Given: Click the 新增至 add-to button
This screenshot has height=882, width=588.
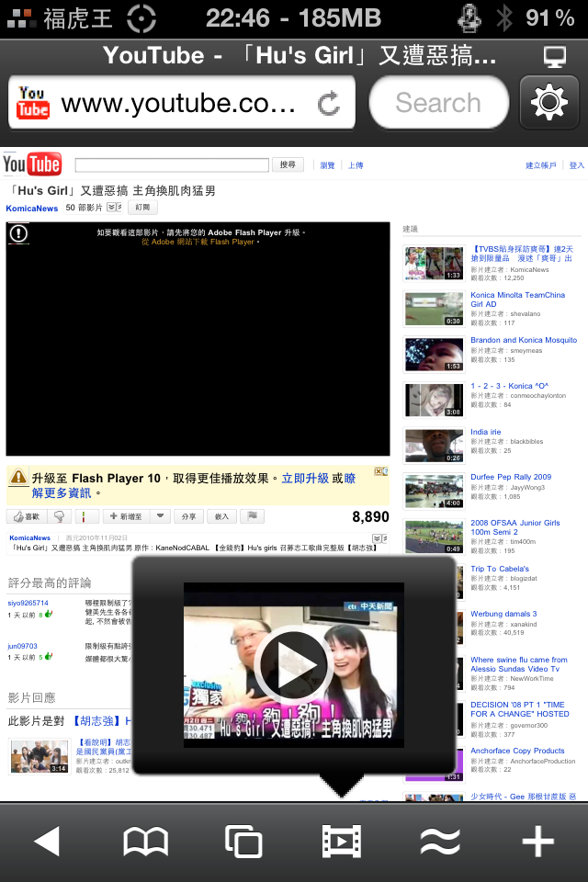Looking at the screenshot, I should (126, 515).
